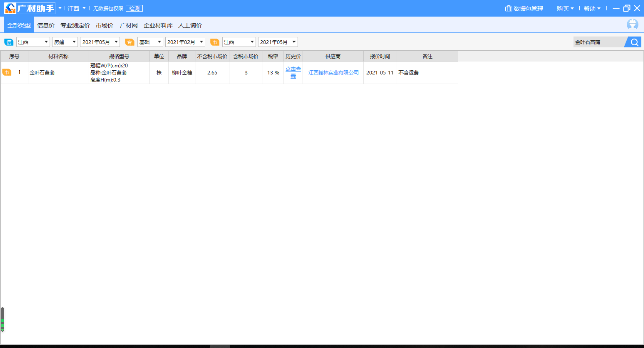Screen dimensions: 644x348
Task: Click the orange 市 market-price icon in filter bar
Action: tap(215, 42)
